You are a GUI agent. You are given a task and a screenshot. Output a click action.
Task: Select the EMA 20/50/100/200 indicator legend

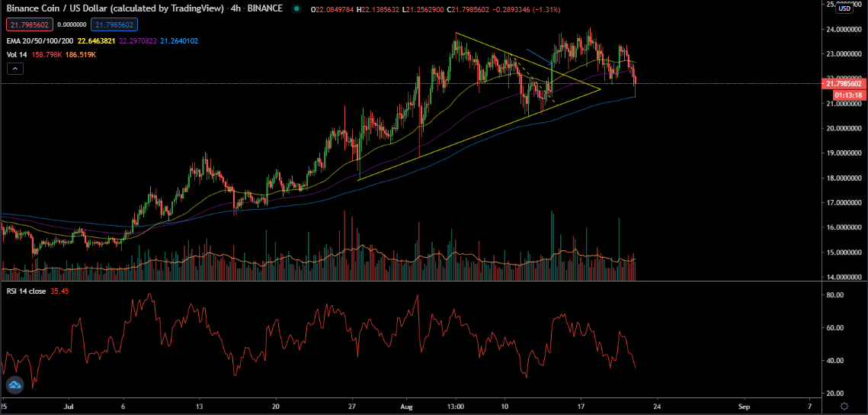40,41
